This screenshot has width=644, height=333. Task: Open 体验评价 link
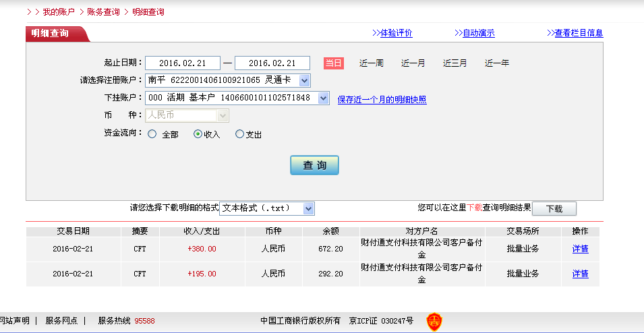coord(396,33)
